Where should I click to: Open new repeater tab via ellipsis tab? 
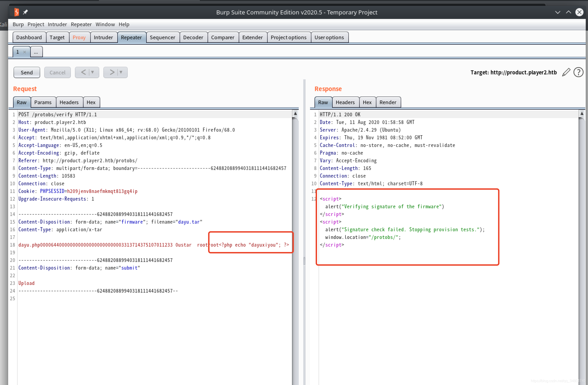pyautogui.click(x=36, y=52)
